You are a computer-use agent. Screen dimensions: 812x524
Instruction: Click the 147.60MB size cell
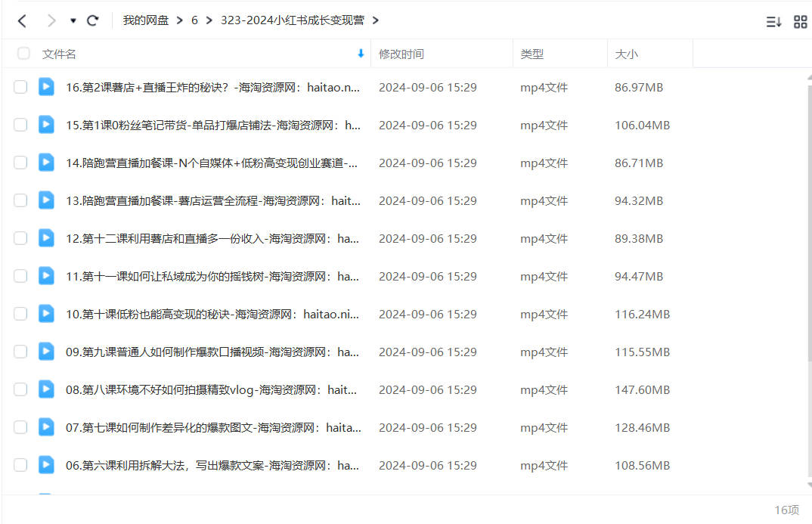click(x=642, y=390)
